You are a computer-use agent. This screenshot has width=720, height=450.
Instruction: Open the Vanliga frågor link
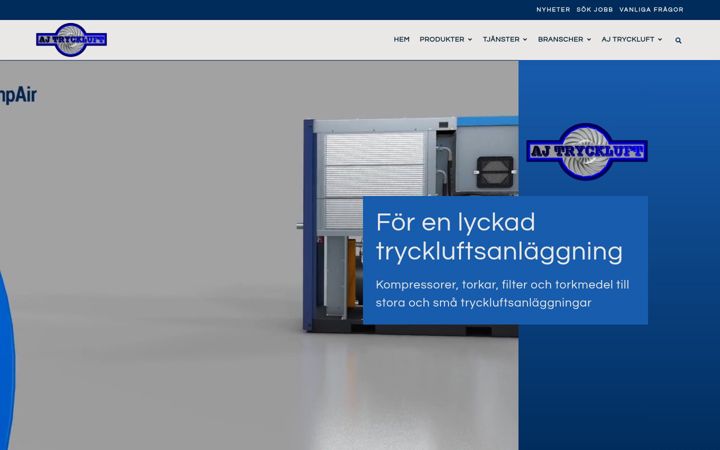[651, 9]
